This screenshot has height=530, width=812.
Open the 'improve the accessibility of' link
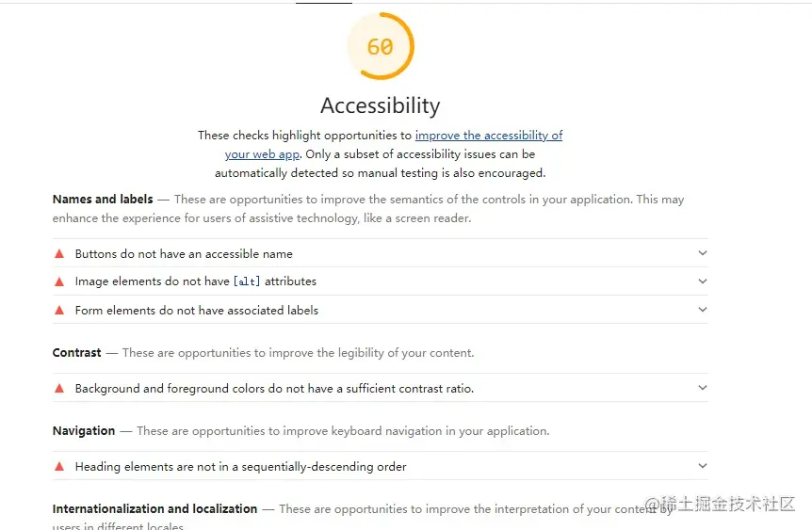tap(489, 136)
